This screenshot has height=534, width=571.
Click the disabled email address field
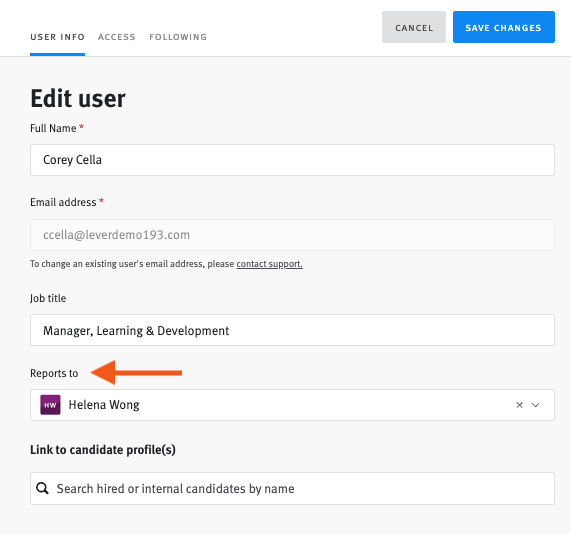pos(292,235)
